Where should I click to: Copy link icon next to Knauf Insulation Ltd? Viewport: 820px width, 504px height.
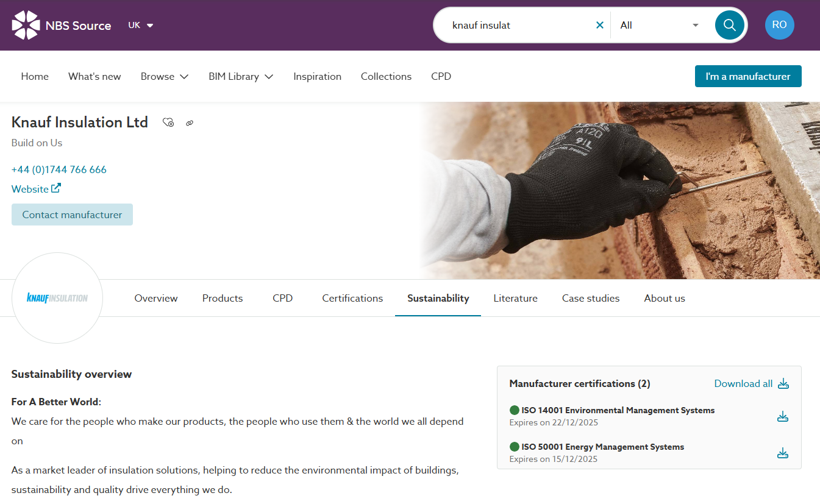[190, 123]
